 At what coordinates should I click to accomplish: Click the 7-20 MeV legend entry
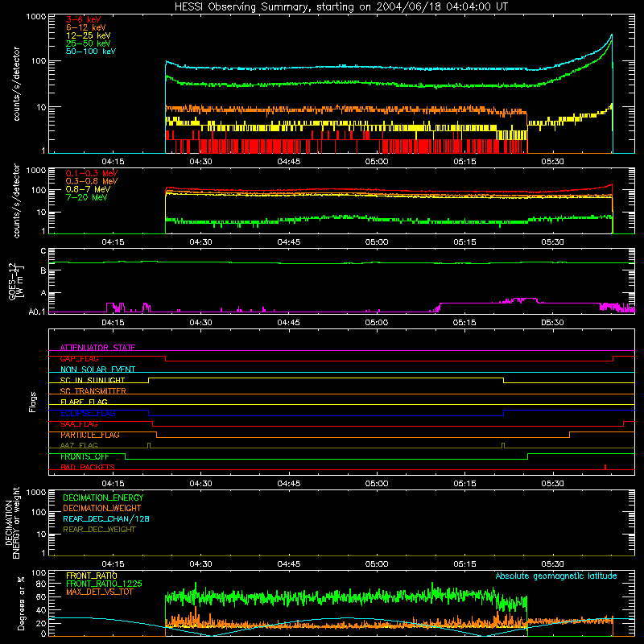[x=87, y=197]
